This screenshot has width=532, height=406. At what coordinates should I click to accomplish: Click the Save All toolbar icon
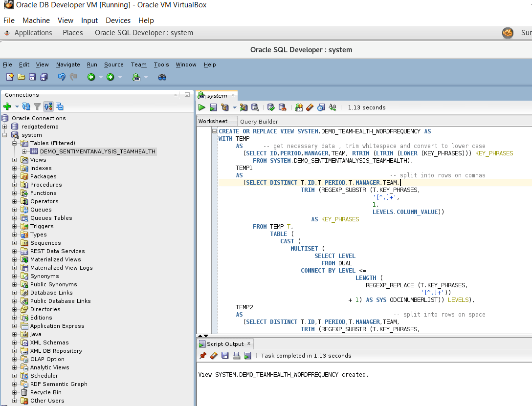(44, 77)
